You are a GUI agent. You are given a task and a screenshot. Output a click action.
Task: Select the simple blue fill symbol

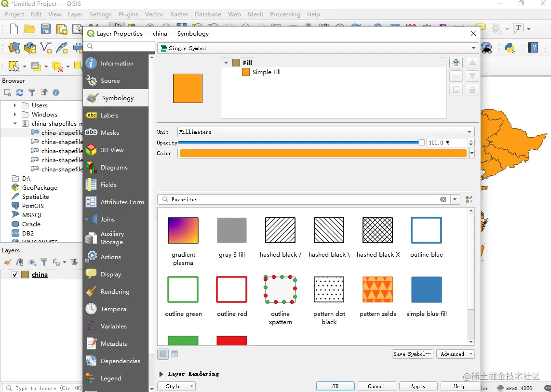click(x=426, y=289)
